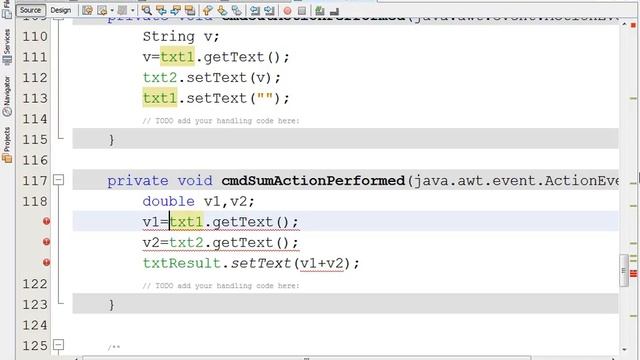Start macro recording with the red circle
Image resolution: width=640 pixels, height=360 pixels.
[287, 11]
